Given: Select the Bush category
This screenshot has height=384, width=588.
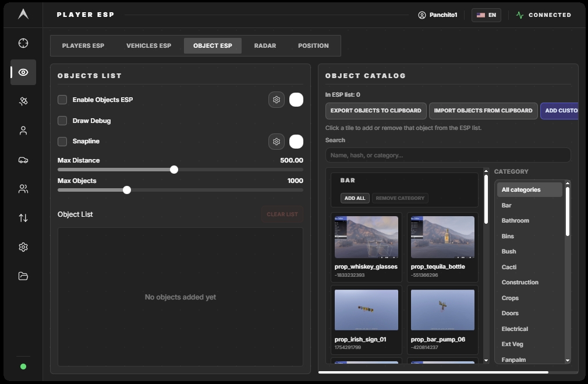Looking at the screenshot, I should click(x=530, y=252).
